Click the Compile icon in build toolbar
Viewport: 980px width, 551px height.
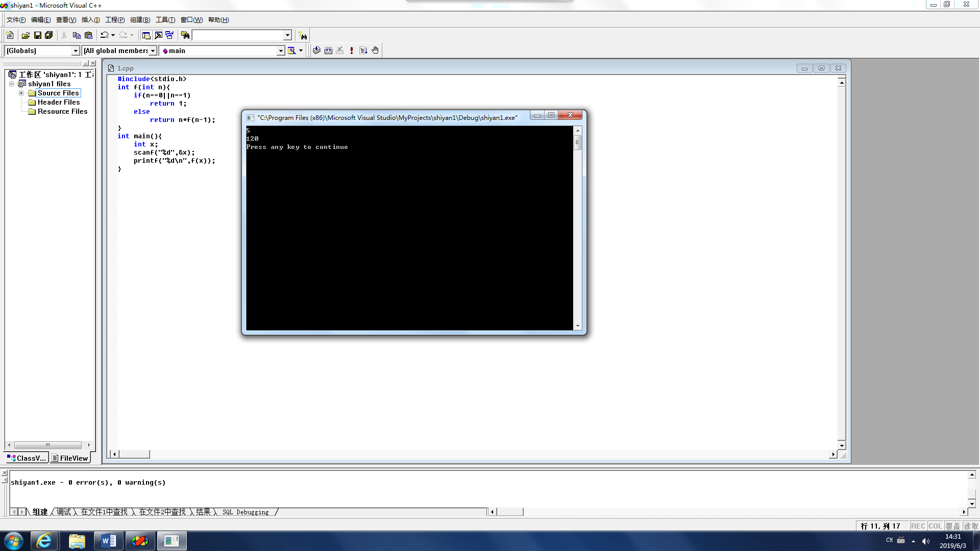(x=316, y=51)
